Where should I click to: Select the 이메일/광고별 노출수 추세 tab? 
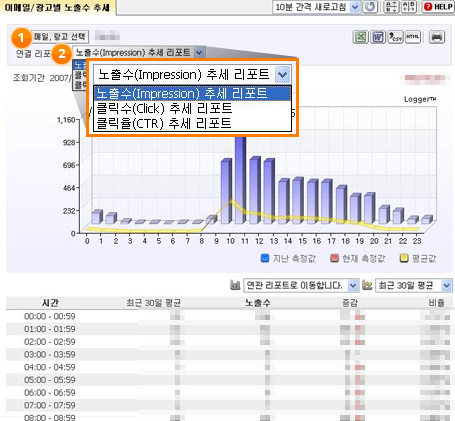click(x=57, y=7)
